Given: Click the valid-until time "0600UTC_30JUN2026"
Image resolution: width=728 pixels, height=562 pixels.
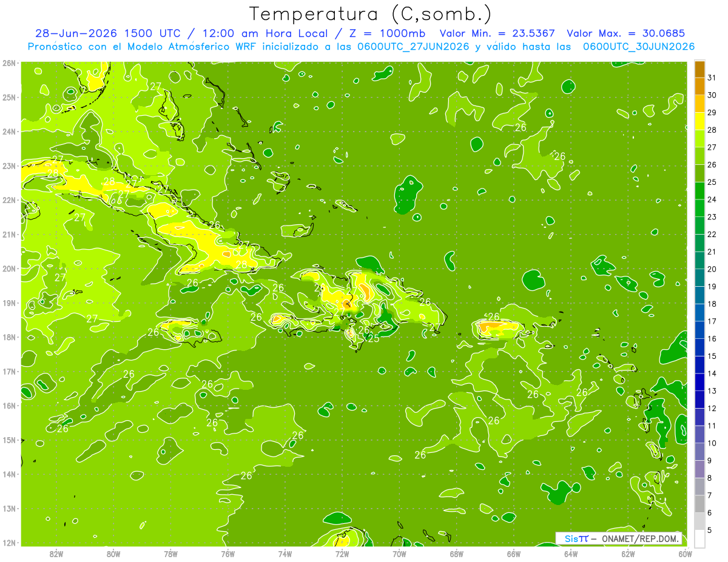Looking at the screenshot, I should (x=638, y=47).
